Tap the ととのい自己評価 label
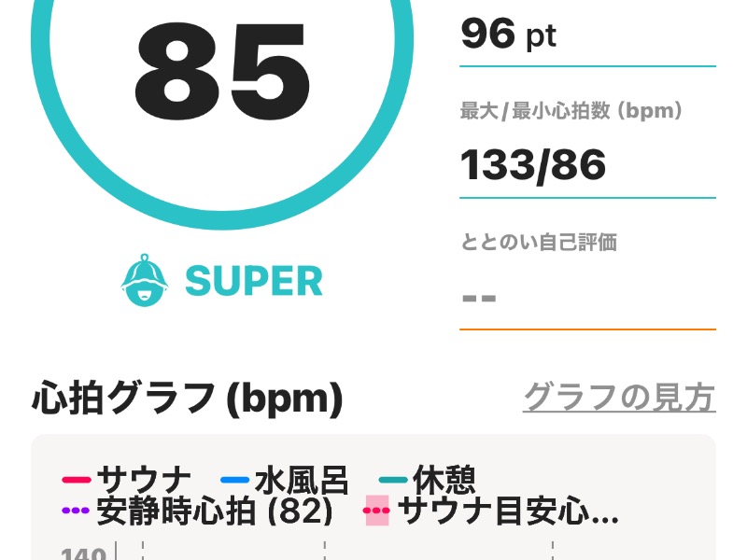The width and height of the screenshot is (747, 560). (x=539, y=243)
